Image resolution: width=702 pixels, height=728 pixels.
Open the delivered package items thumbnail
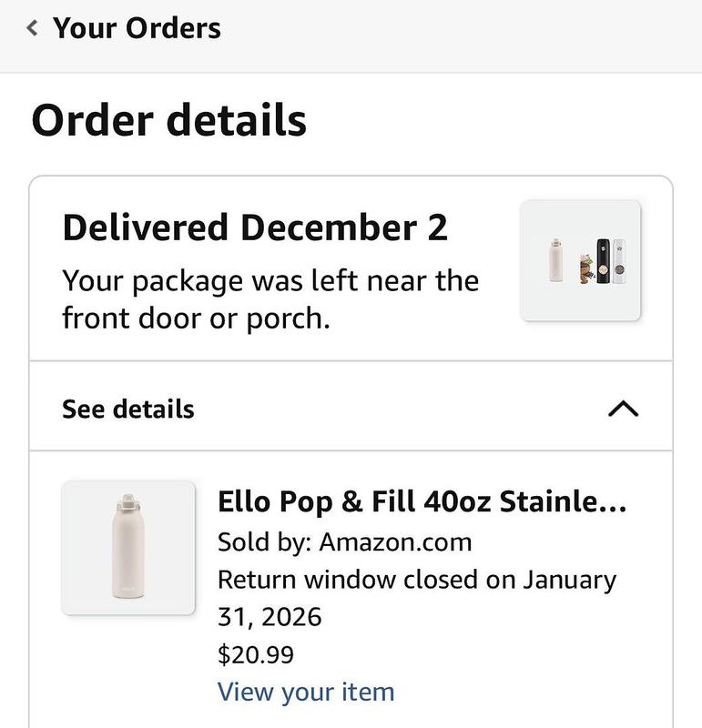click(x=580, y=260)
